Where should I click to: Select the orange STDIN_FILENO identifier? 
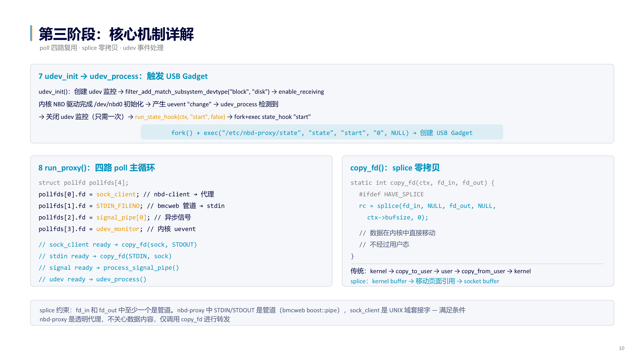118,206
